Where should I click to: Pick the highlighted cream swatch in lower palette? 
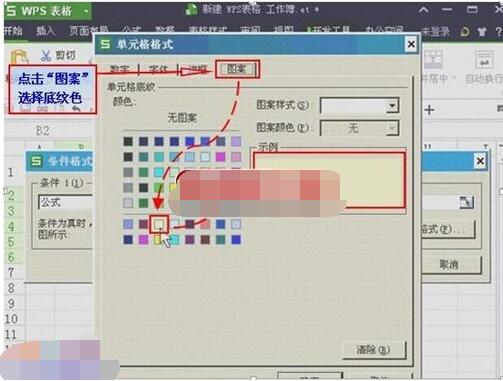159,224
